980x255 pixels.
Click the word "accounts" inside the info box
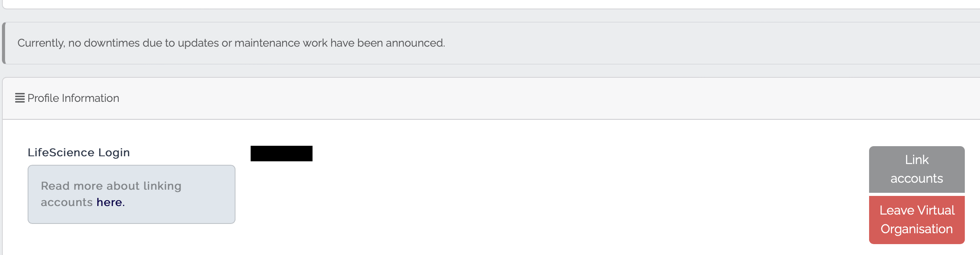pyautogui.click(x=67, y=203)
